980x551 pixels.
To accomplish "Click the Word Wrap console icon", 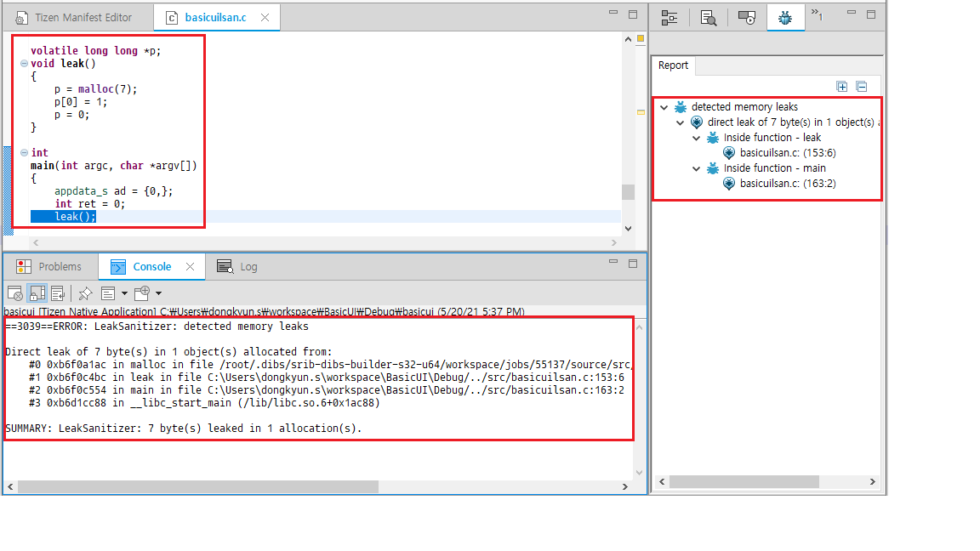I will (x=58, y=293).
